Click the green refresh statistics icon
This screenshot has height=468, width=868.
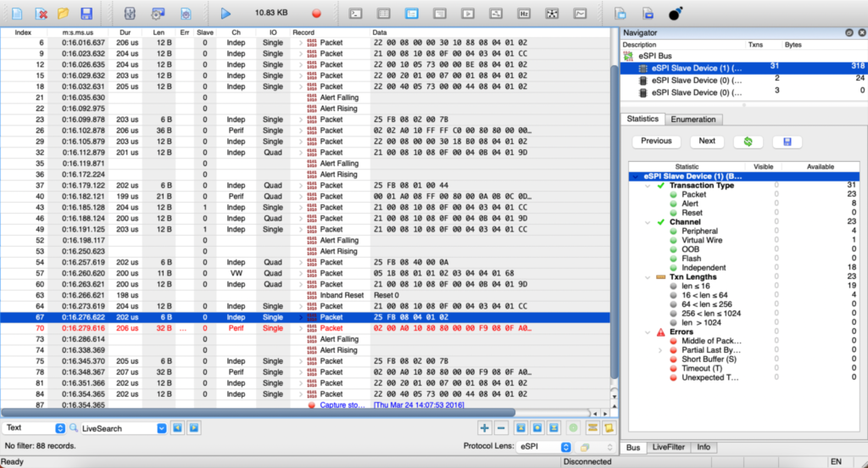(748, 142)
